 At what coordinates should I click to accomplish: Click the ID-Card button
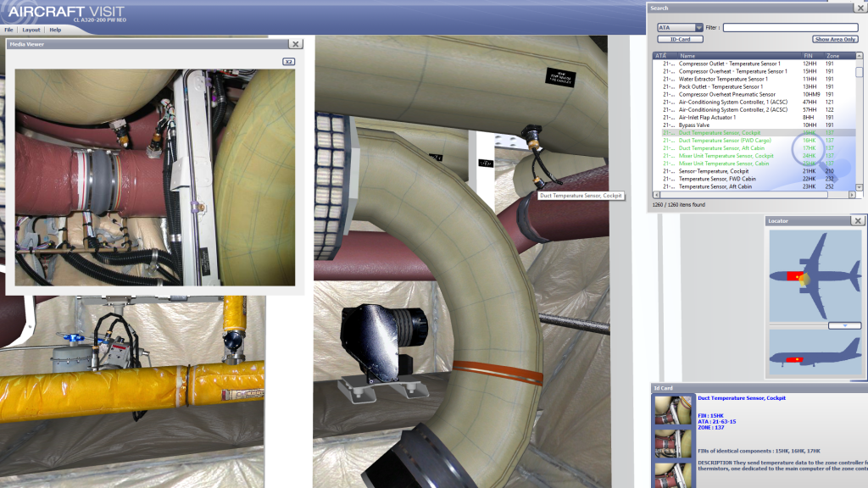681,39
